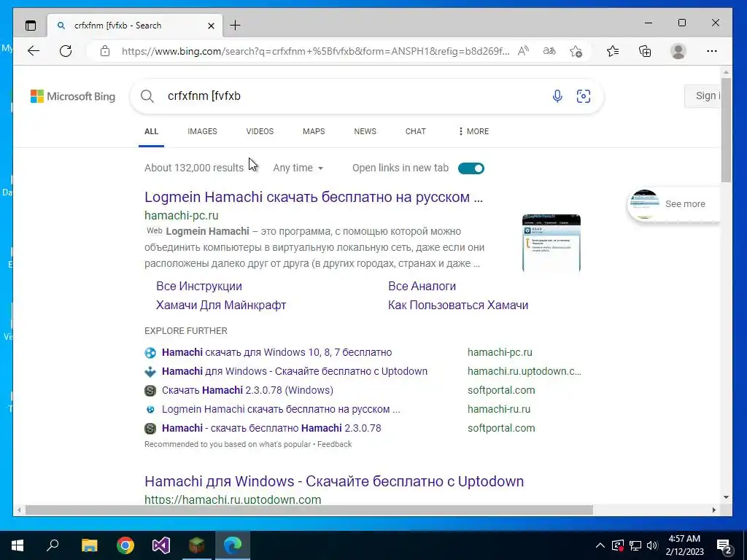Switch to NEWS tab
The image size is (747, 560).
[x=365, y=131]
